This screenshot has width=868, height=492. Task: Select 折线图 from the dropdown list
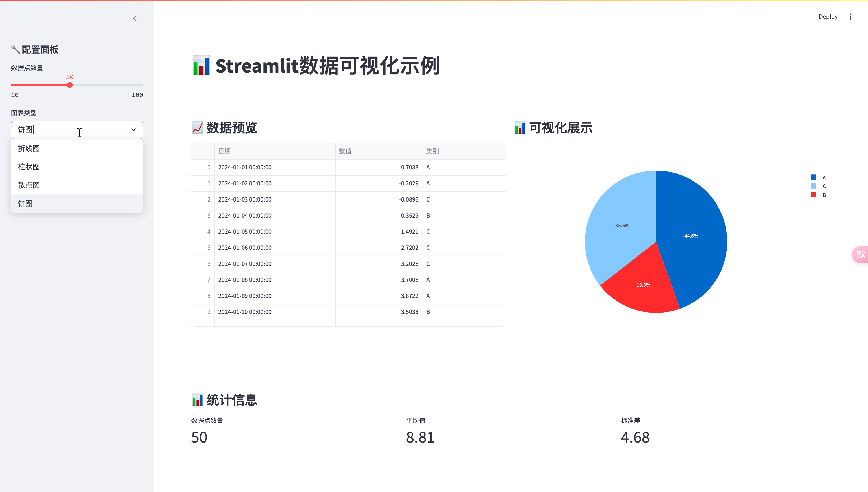point(29,148)
